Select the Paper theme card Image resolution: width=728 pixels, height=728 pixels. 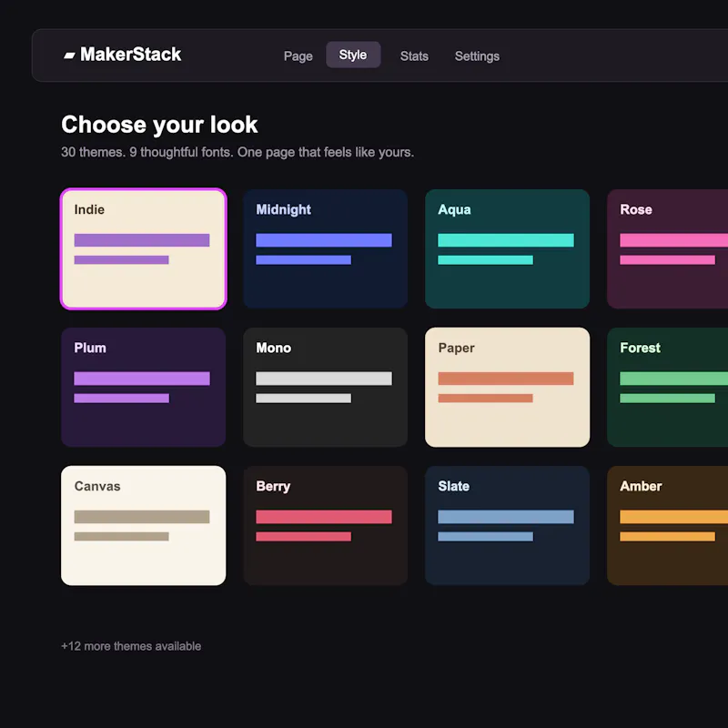coord(508,388)
